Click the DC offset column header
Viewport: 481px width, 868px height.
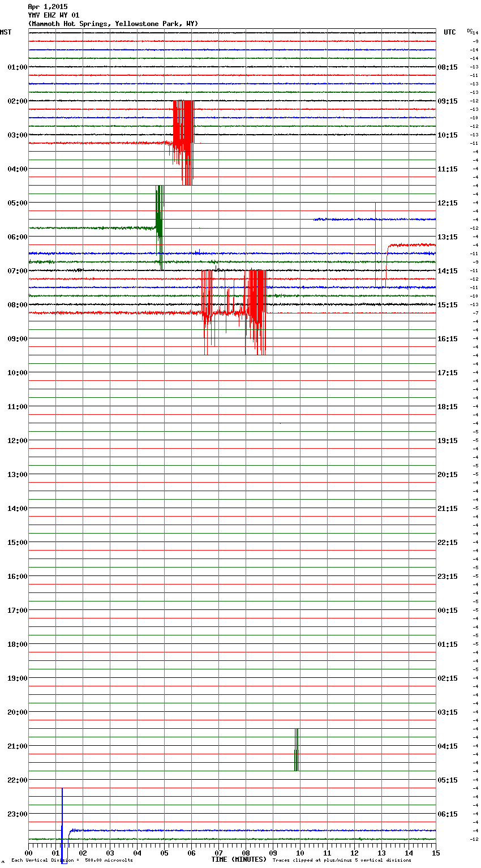click(x=470, y=31)
